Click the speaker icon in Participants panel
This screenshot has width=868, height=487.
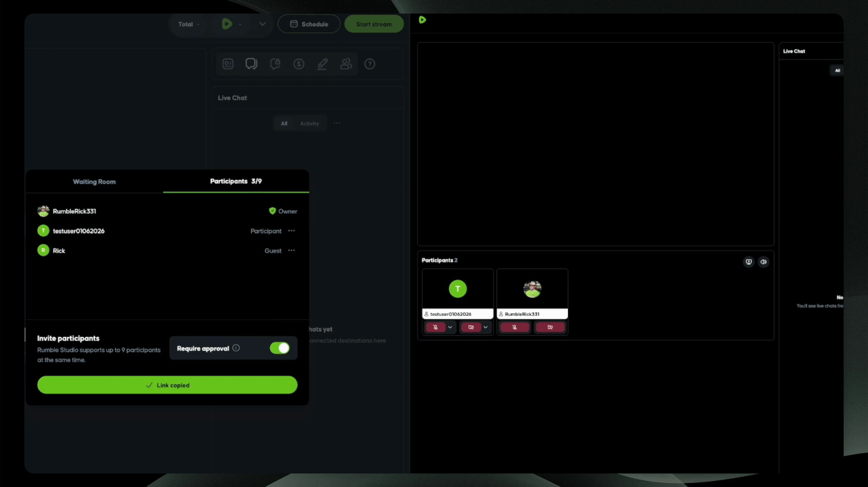764,262
